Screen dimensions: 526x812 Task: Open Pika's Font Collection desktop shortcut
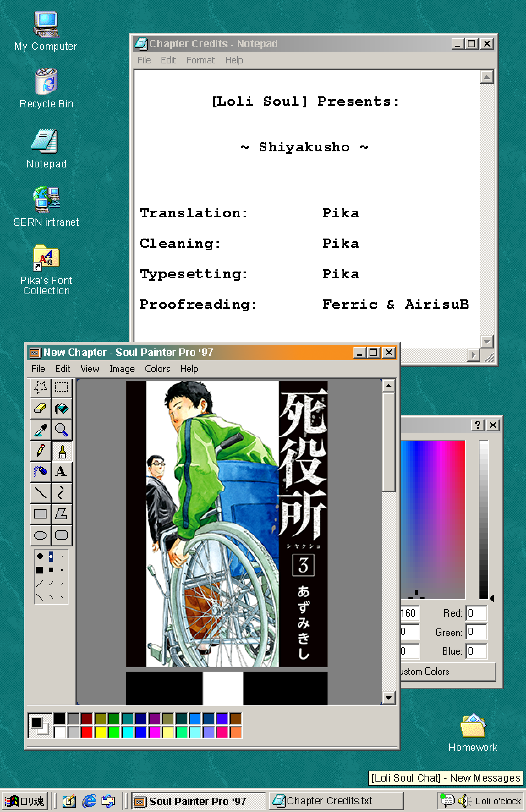[46, 258]
